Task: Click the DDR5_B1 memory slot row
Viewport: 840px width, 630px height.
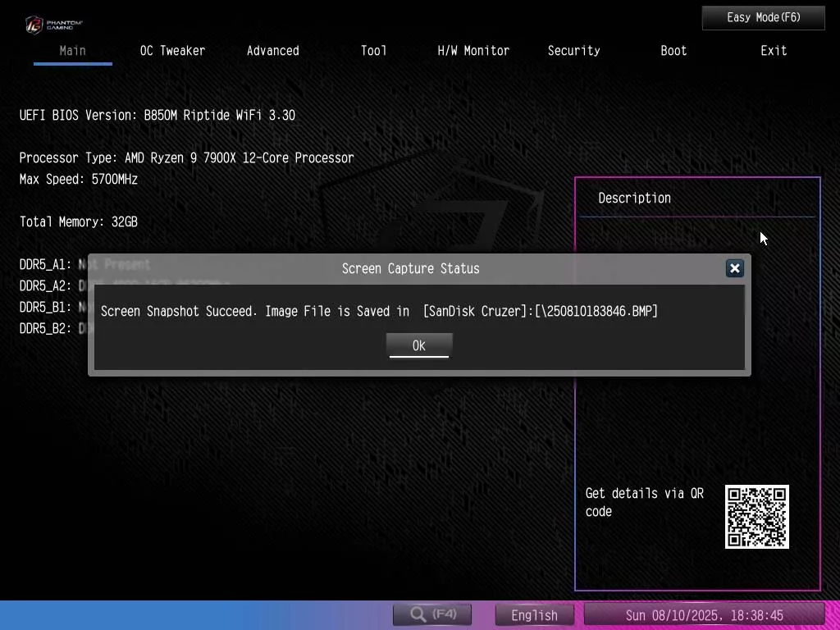Action: pyautogui.click(x=84, y=308)
